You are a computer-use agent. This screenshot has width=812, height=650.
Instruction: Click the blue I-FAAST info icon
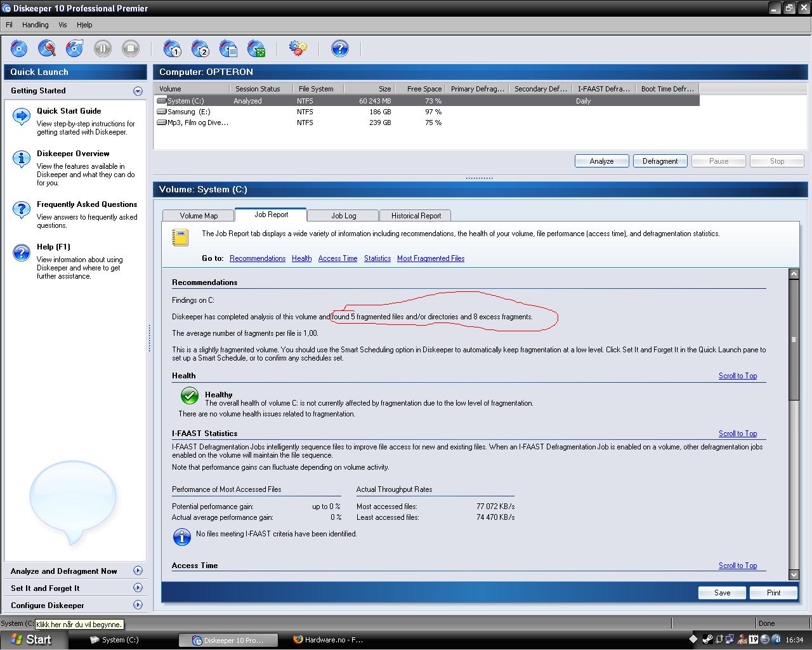pyautogui.click(x=182, y=537)
